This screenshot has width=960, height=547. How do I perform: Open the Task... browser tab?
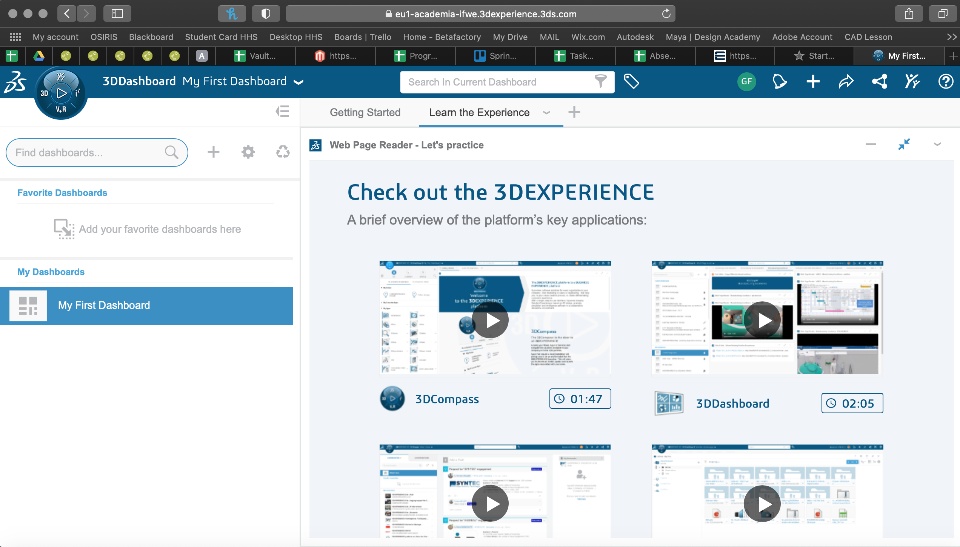tap(576, 56)
